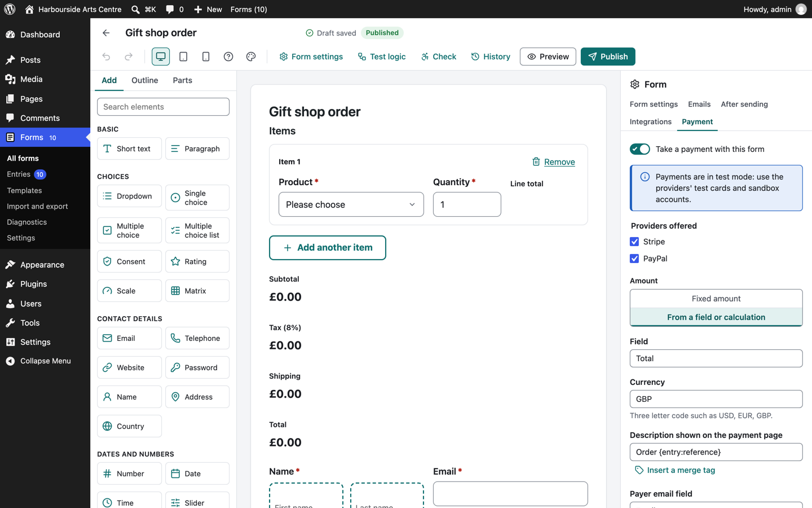Add a Rating element
The height and width of the screenshot is (508, 812).
[x=197, y=261]
